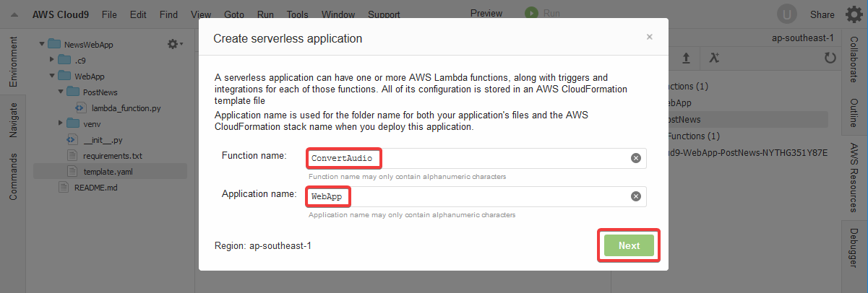Click the __init__.py code file icon
The height and width of the screenshot is (293, 868).
tap(72, 139)
